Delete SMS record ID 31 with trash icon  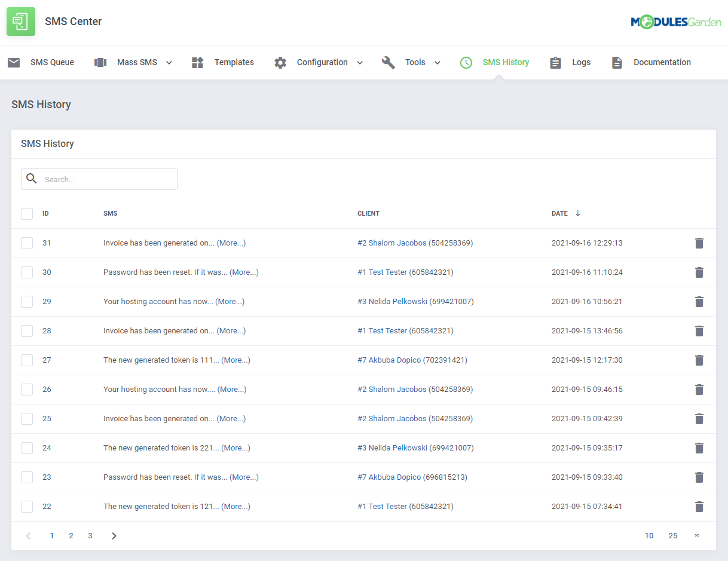tap(699, 243)
